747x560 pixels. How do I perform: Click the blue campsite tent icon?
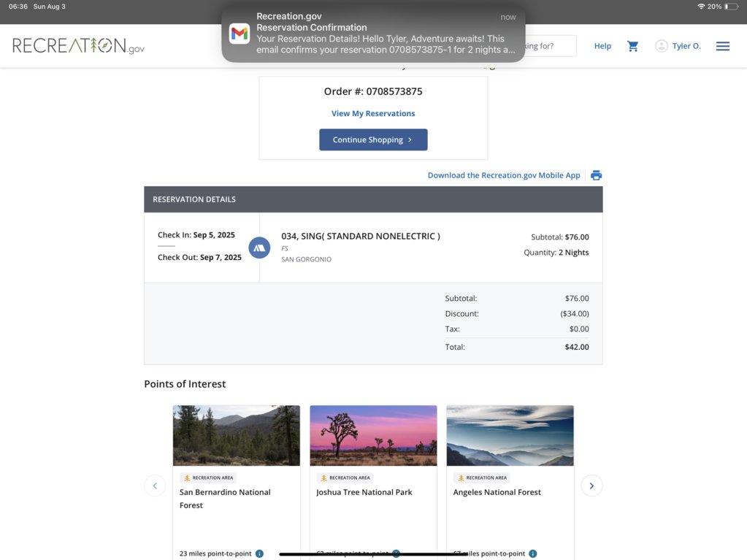click(x=259, y=248)
